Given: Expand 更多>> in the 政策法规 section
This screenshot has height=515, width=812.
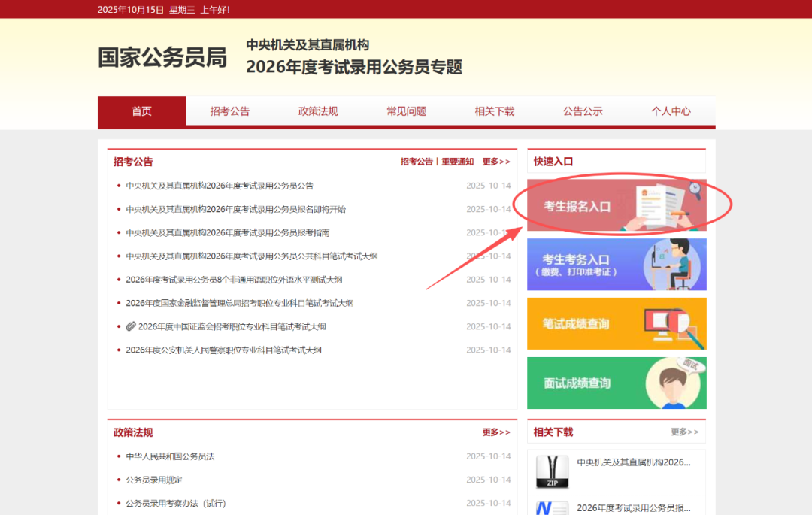Looking at the screenshot, I should pos(496,432).
